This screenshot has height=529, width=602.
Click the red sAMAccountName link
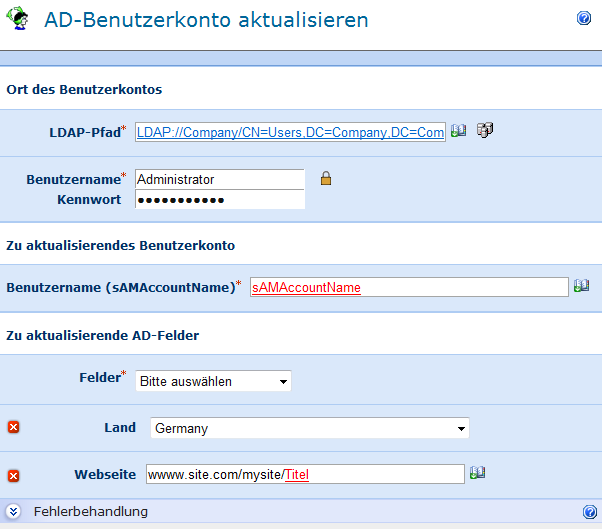point(306,287)
